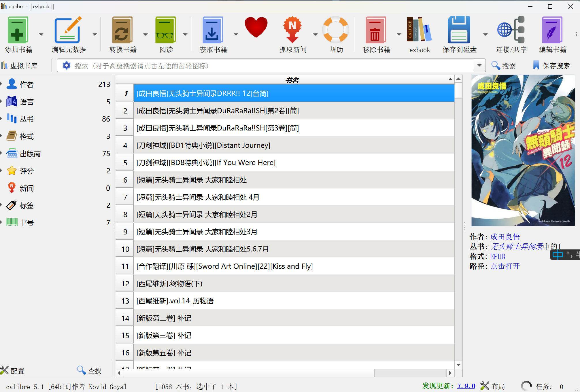Click the 转换书籍 convert books icon
Viewport: 580px width, 392px height.
click(x=122, y=30)
